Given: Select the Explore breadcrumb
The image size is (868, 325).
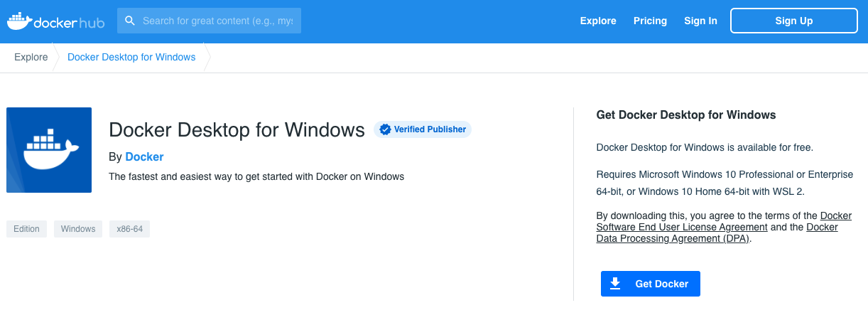Looking at the screenshot, I should pos(31,57).
